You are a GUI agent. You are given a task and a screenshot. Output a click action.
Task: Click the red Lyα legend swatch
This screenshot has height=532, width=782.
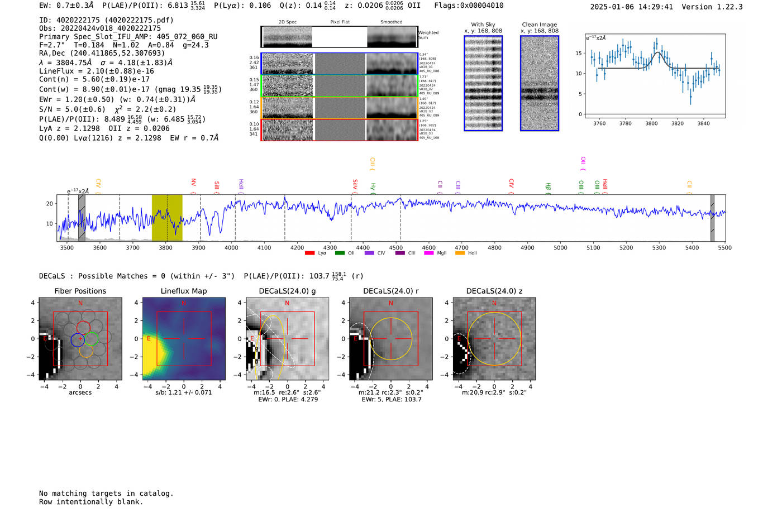[x=309, y=253]
